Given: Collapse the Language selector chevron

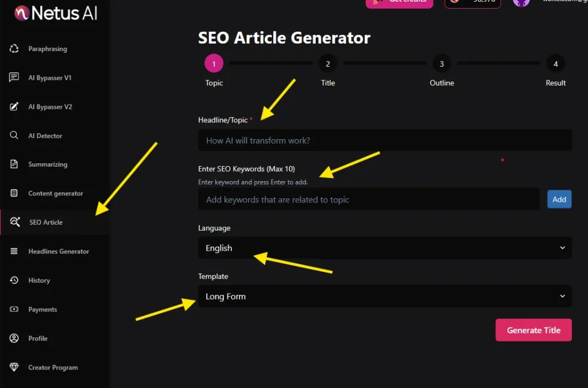Looking at the screenshot, I should coord(563,248).
